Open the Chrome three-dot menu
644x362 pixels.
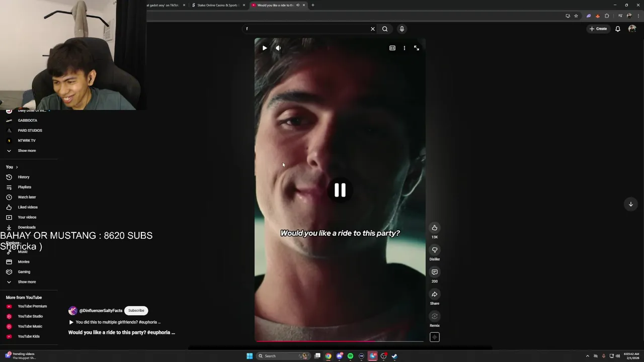[x=638, y=16]
